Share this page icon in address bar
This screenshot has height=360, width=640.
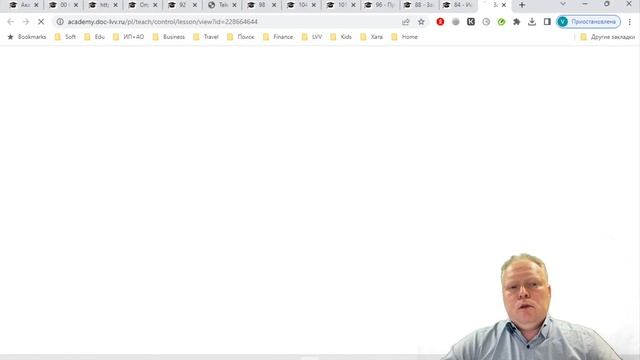coord(405,22)
